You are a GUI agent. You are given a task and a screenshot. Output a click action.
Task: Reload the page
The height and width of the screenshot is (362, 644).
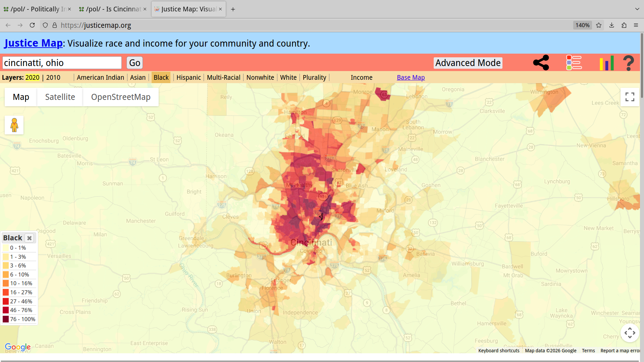tap(32, 25)
